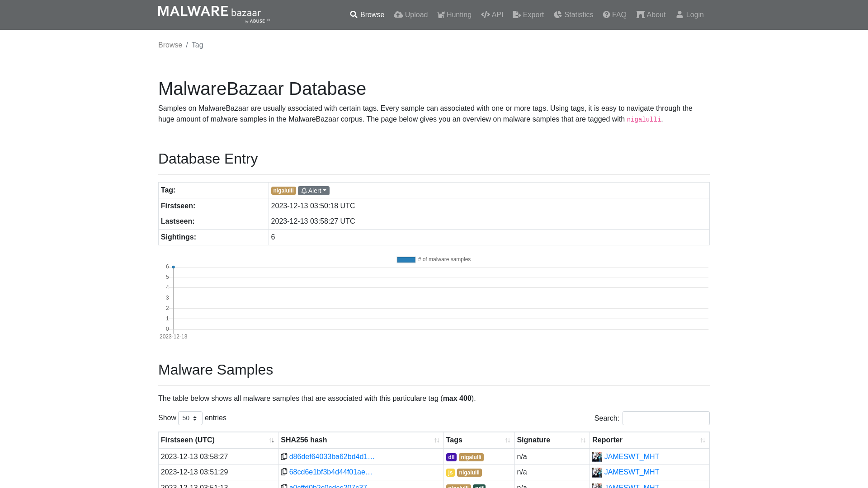Click the Lastseen value 2023-12-13 03:58:27 UTC
This screenshot has height=488, width=868.
point(313,221)
